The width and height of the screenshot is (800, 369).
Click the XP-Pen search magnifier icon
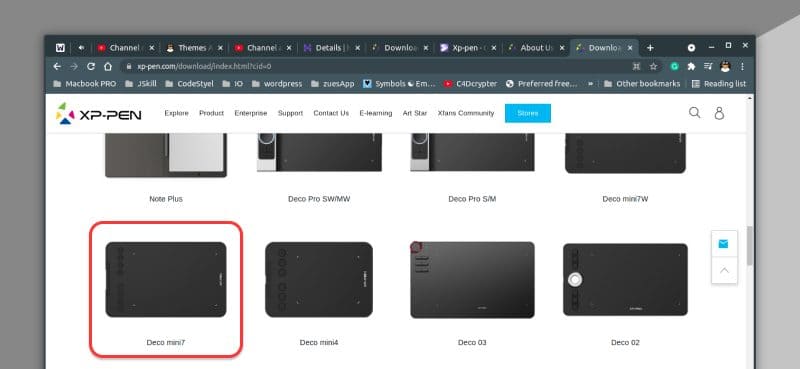pyautogui.click(x=694, y=112)
